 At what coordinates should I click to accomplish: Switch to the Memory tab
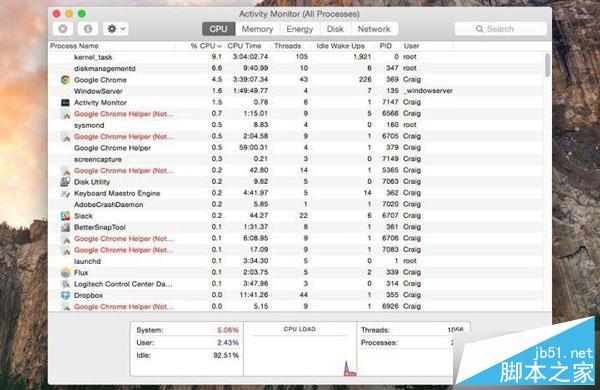tap(257, 29)
